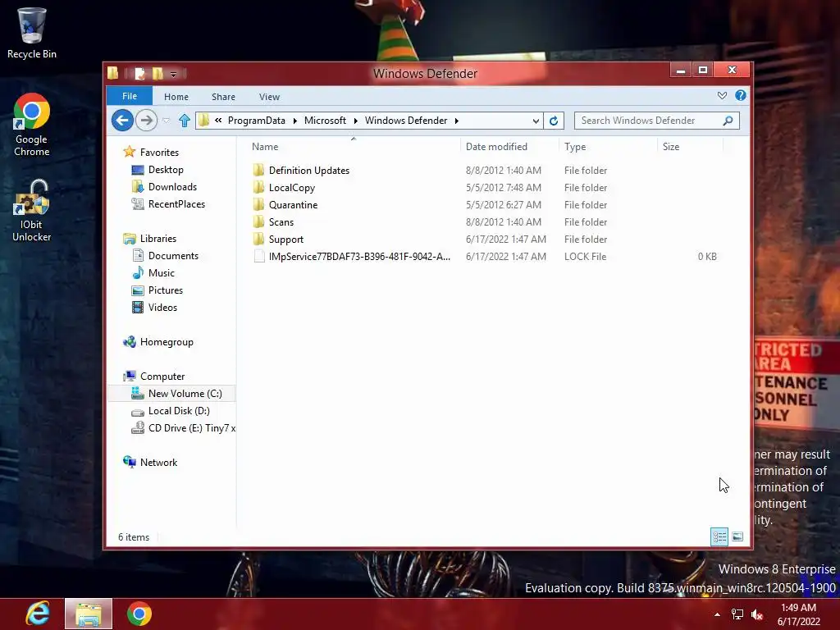Launch Internet Explorer from taskbar
This screenshot has width=840, height=630.
pyautogui.click(x=38, y=614)
